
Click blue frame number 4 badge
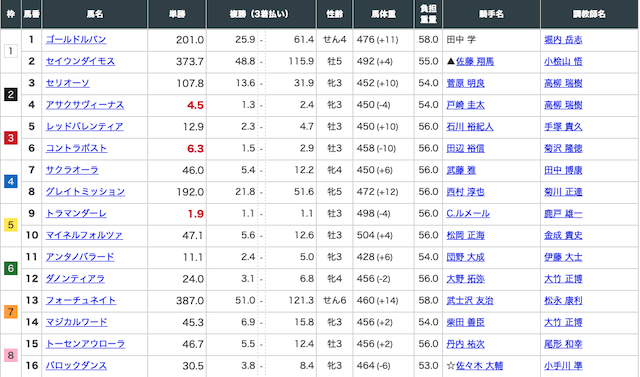(x=11, y=181)
